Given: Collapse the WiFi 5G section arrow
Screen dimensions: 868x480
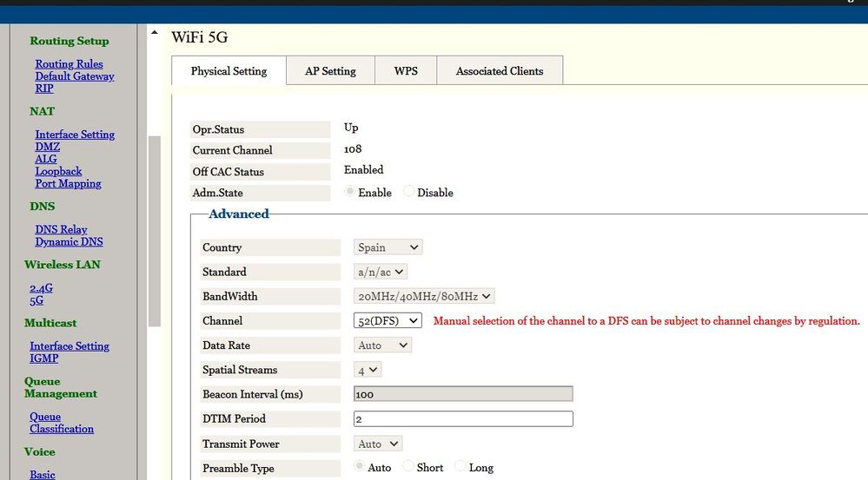Looking at the screenshot, I should point(155,34).
